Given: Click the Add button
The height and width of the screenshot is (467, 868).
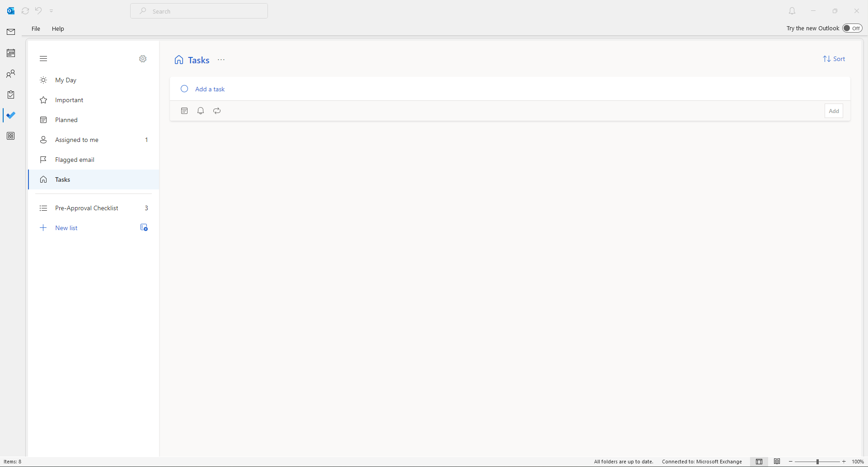Looking at the screenshot, I should (x=834, y=111).
